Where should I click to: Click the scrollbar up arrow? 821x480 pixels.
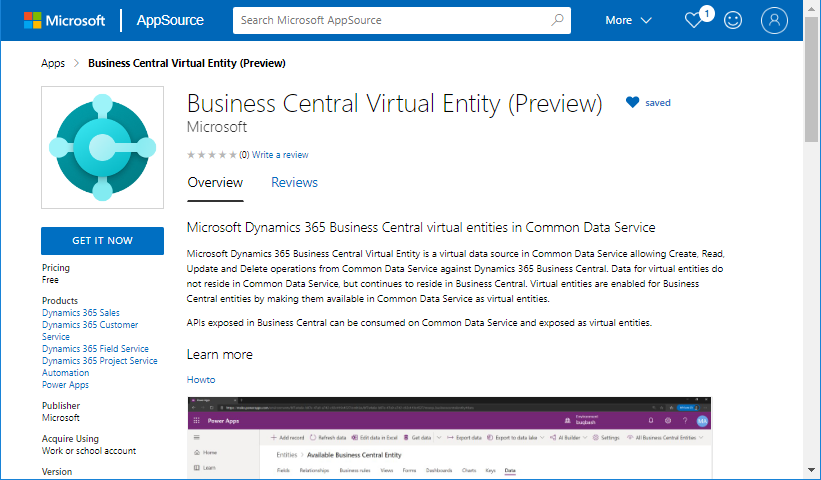click(812, 8)
